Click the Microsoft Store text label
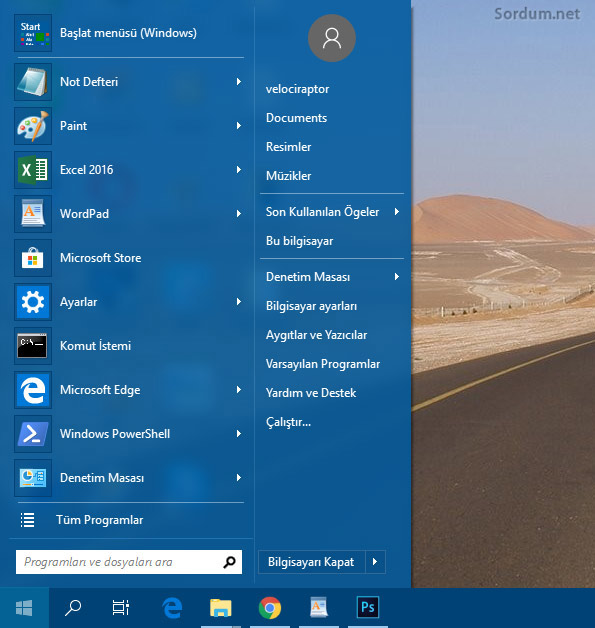 click(101, 258)
